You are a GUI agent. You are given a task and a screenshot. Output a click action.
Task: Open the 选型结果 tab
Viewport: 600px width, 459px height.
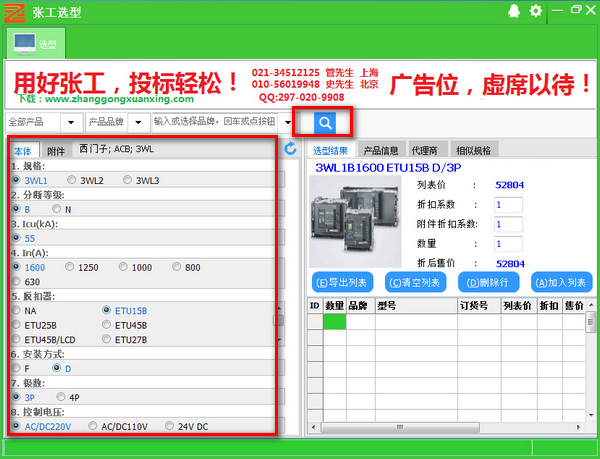(x=330, y=151)
